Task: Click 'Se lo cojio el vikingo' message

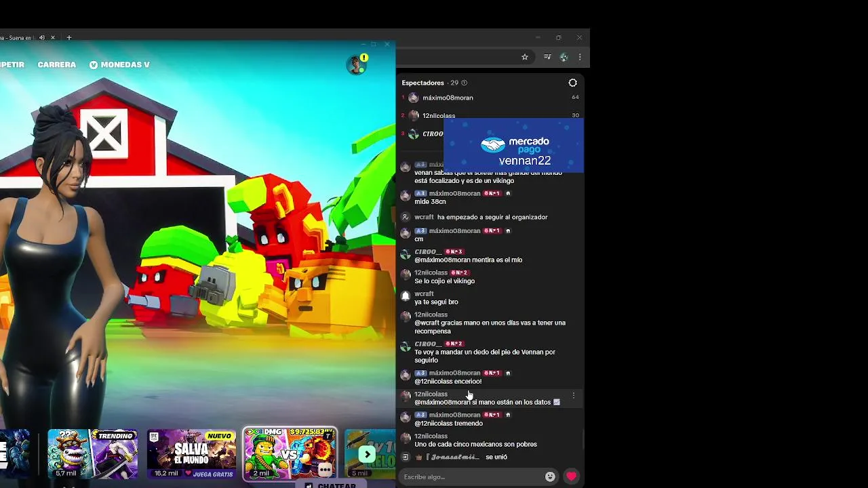Action: point(444,281)
